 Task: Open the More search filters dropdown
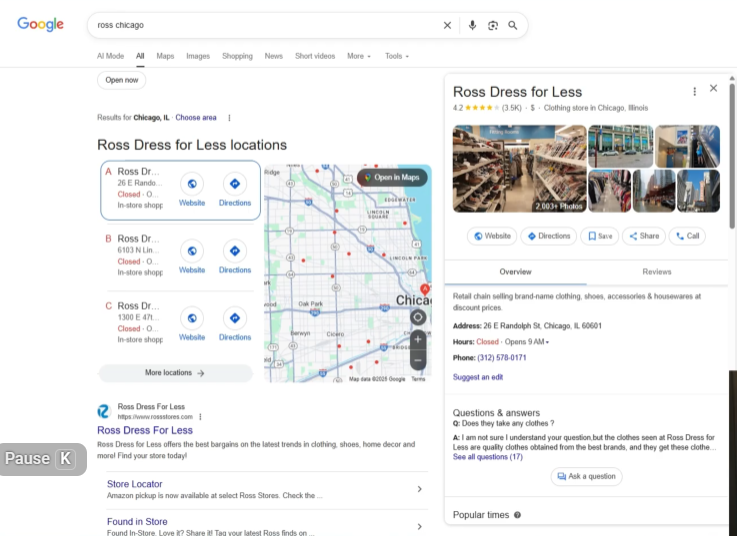coord(358,56)
